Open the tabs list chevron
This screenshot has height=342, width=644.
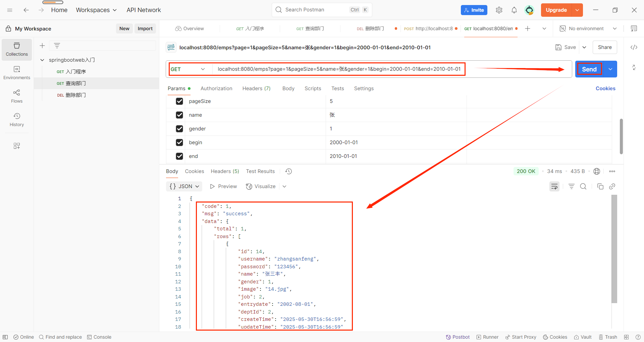[544, 28]
